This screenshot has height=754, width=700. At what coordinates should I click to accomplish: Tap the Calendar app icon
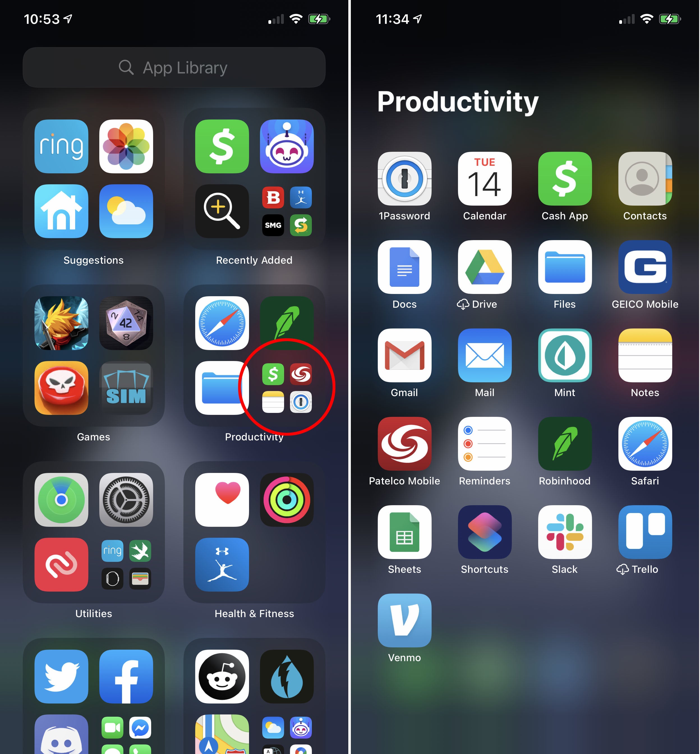[485, 180]
